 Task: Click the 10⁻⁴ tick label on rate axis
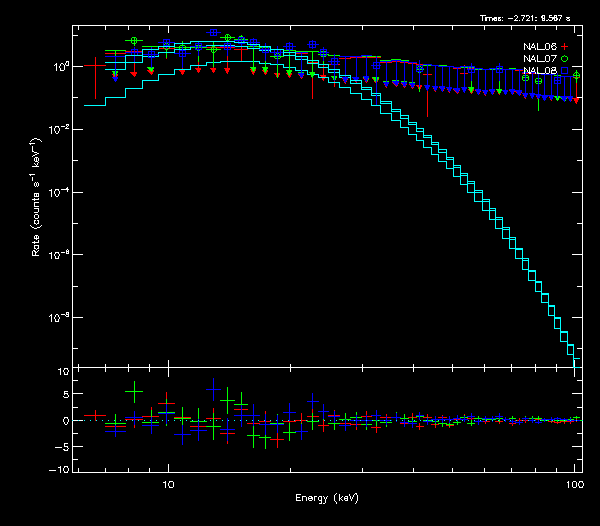(59, 192)
